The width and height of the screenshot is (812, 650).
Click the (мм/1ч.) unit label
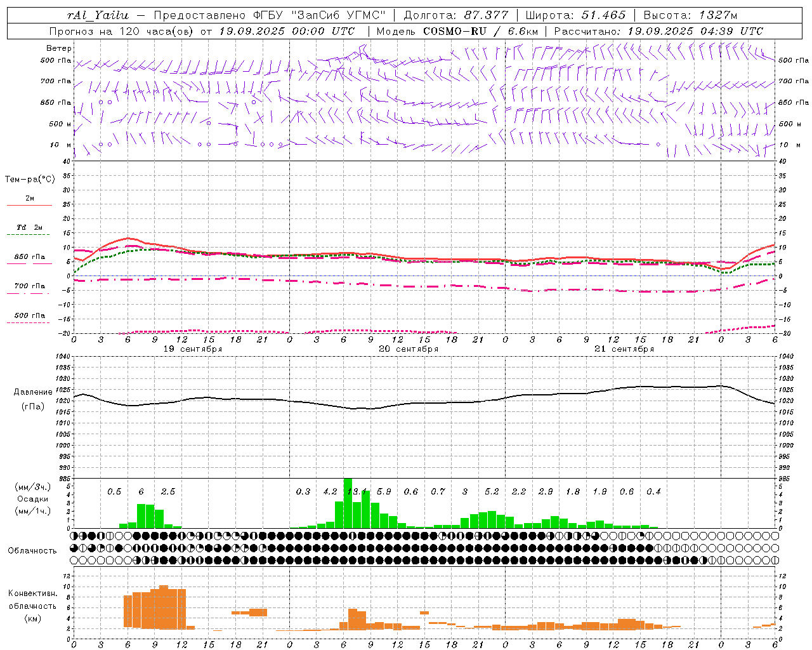click(x=33, y=512)
